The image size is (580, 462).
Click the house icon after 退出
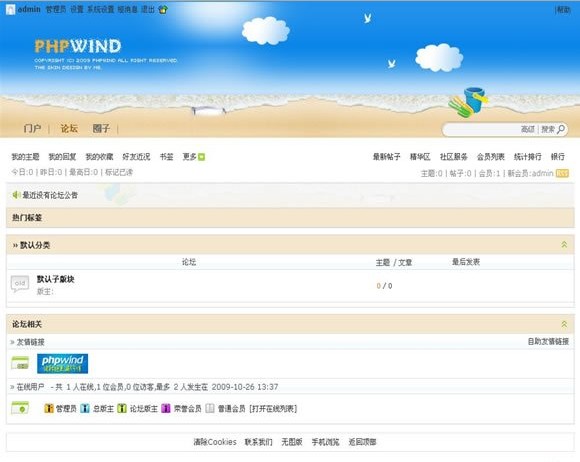[163, 10]
